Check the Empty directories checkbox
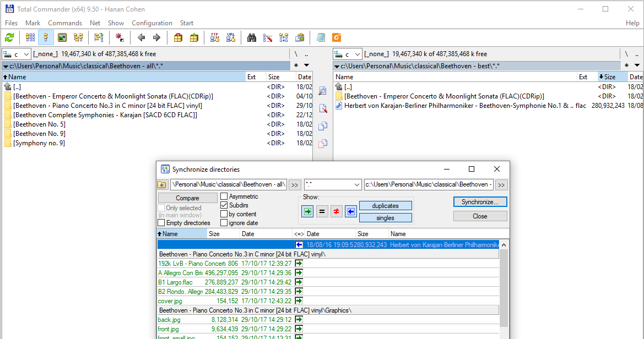The image size is (644, 339). 161,223
